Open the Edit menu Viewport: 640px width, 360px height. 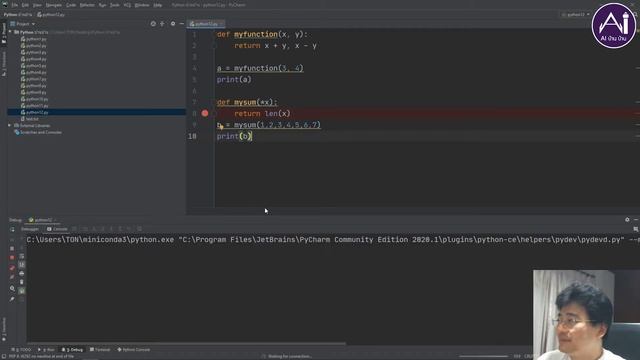(x=25, y=5)
